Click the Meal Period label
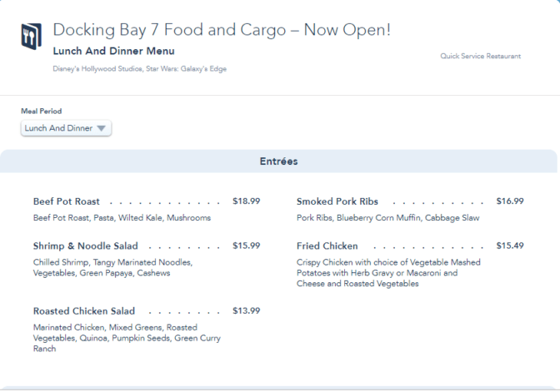Viewport: 560px width, 392px height. (x=42, y=112)
